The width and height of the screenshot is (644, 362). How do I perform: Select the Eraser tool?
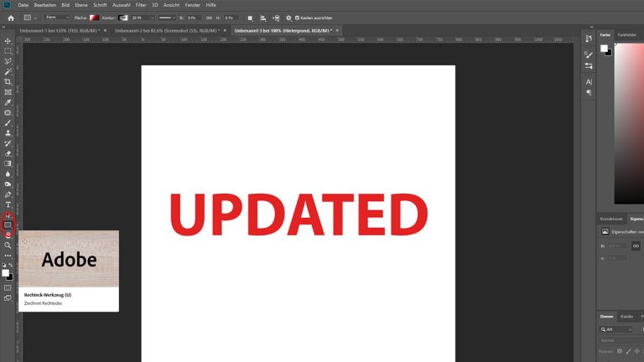click(x=8, y=154)
